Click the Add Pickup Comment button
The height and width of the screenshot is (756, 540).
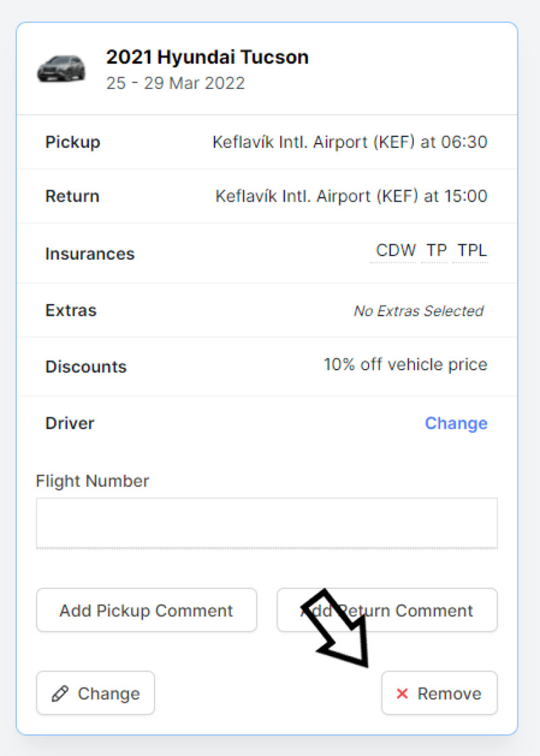146,610
